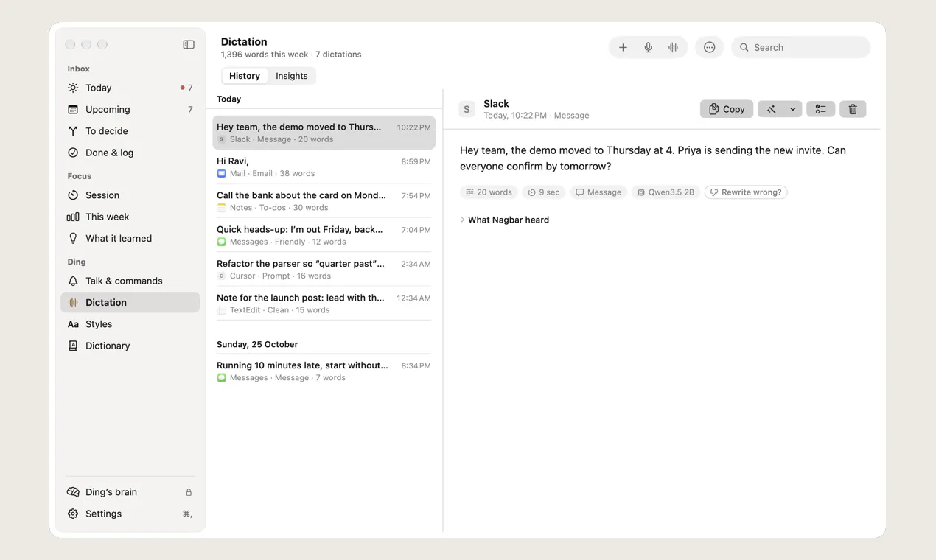
Task: Open the ellipsis more-options menu
Action: 709,47
